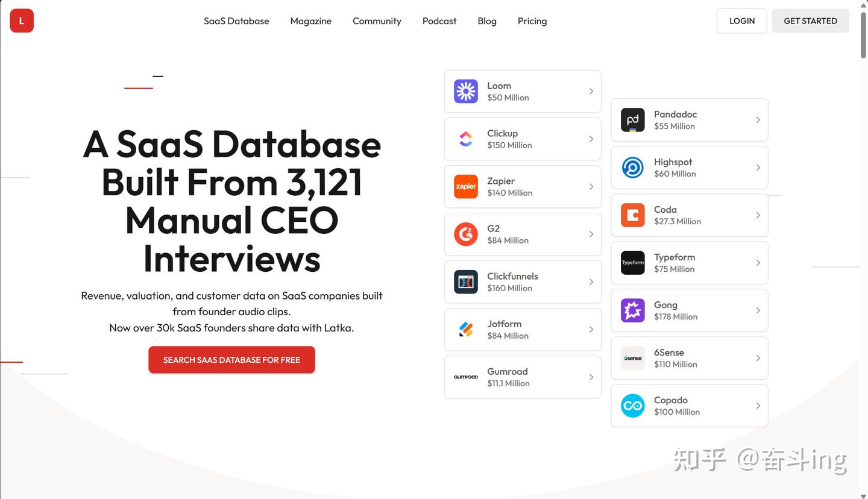Click the 6Sense company name text
Viewport: 868px width, 499px height.
[x=669, y=353]
